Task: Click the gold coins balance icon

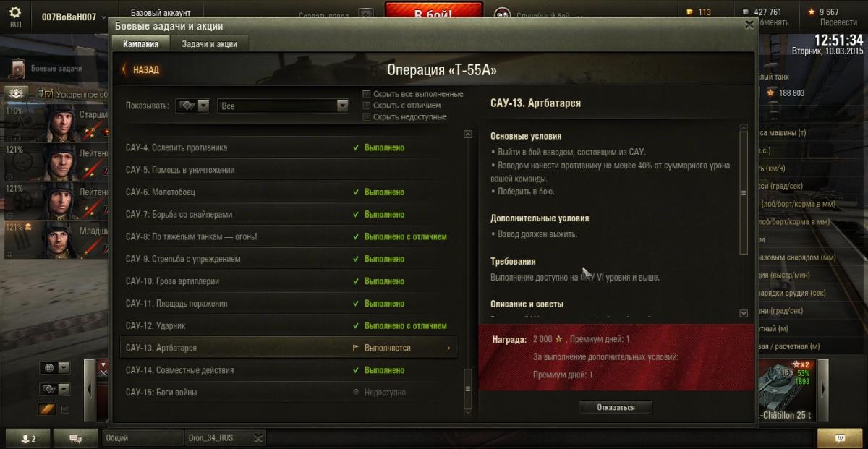Action: click(x=689, y=12)
